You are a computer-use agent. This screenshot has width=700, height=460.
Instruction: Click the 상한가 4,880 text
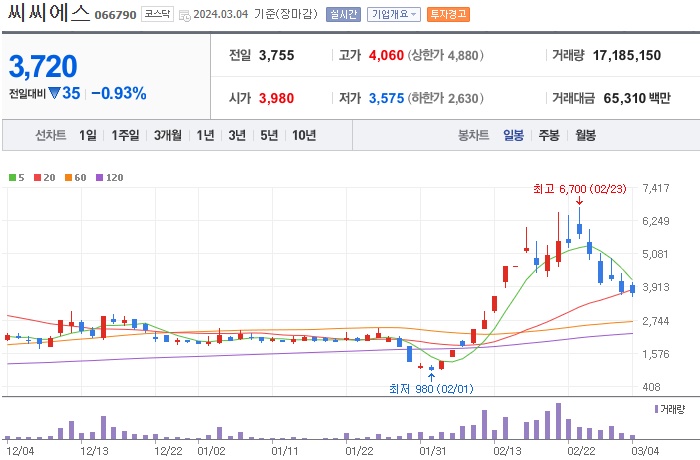coord(446,55)
